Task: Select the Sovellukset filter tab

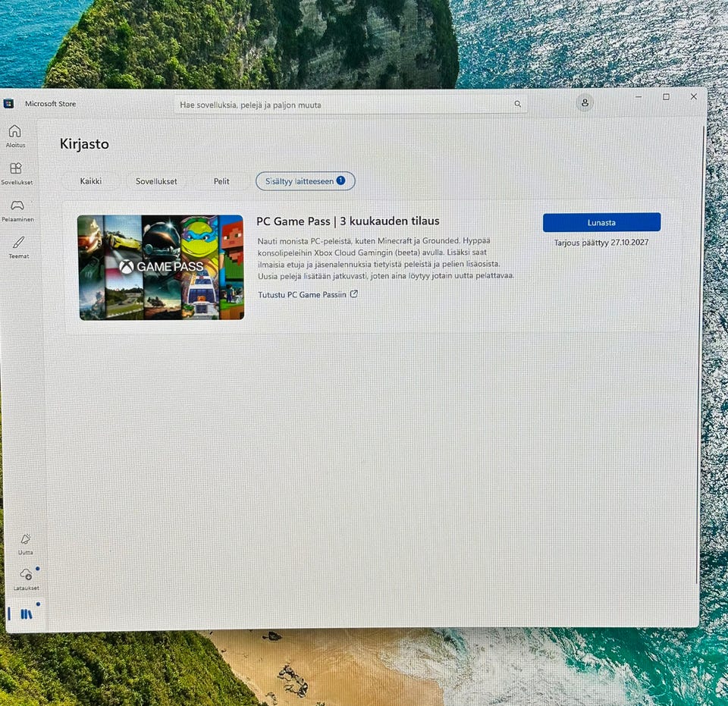Action: pyautogui.click(x=156, y=181)
